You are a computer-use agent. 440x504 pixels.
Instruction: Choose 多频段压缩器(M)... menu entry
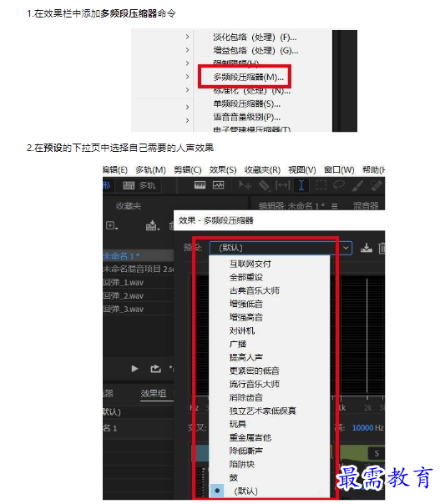(x=248, y=77)
